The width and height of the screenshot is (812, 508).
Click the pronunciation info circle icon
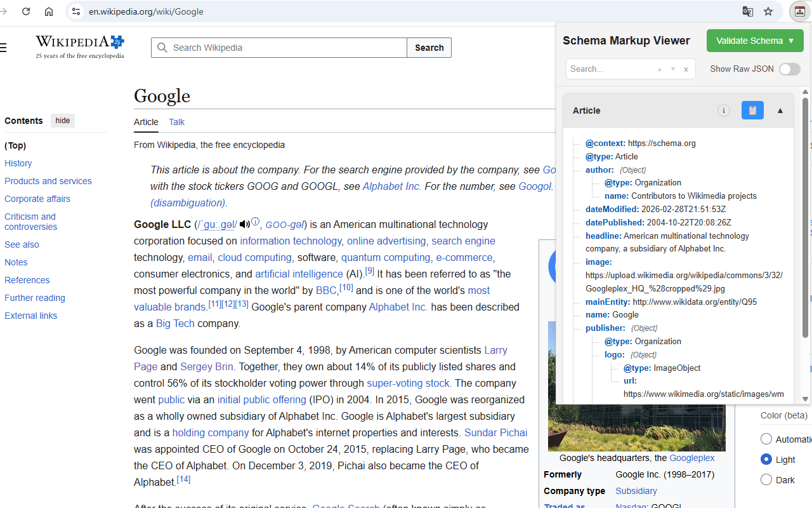pos(255,222)
